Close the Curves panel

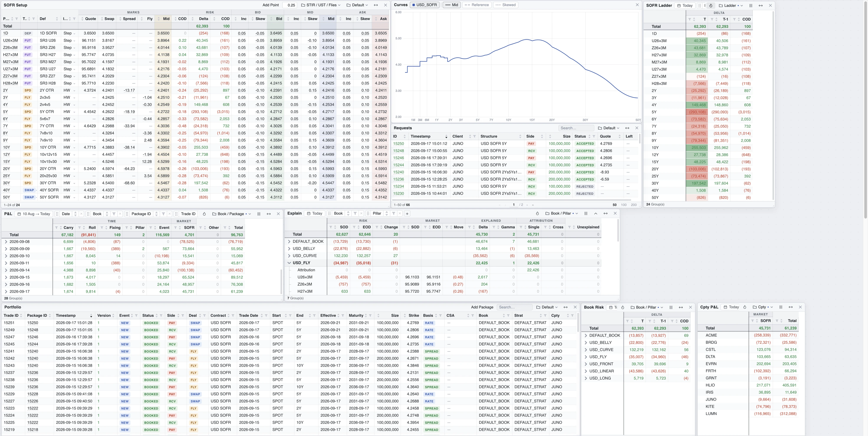[x=637, y=5]
